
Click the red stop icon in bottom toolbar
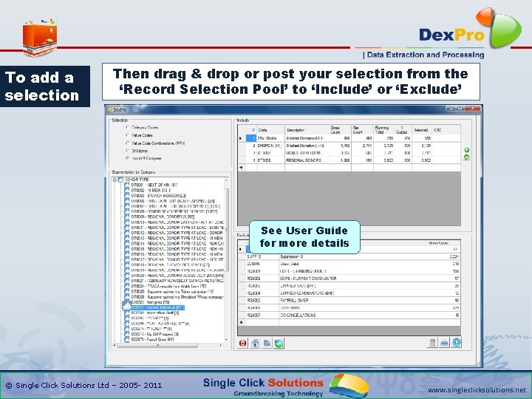click(x=242, y=343)
